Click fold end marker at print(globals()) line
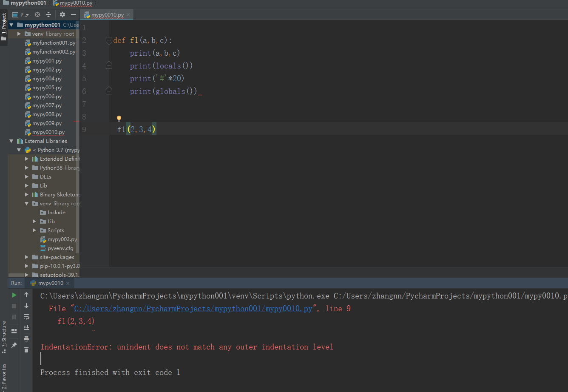The image size is (568, 392). point(109,91)
